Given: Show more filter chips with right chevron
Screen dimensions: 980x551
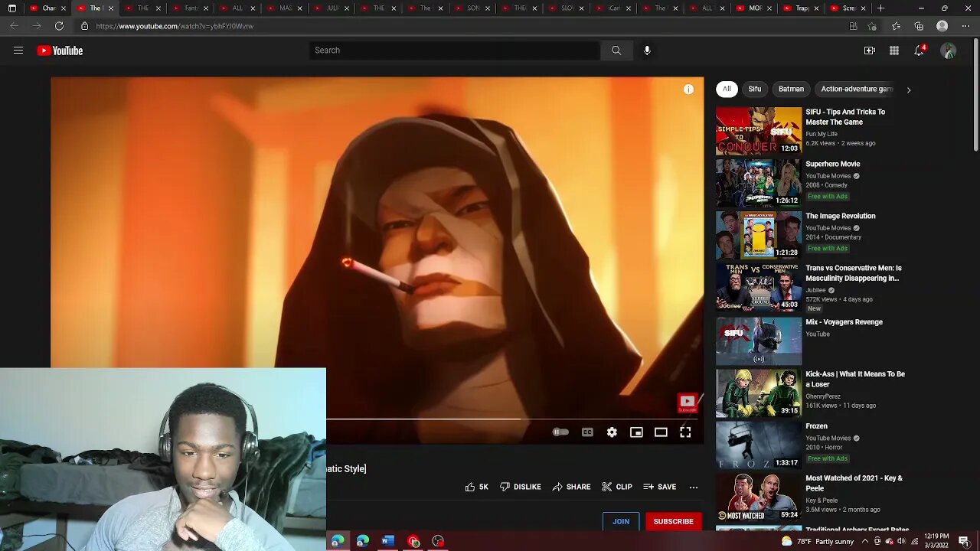Looking at the screenshot, I should 909,90.
